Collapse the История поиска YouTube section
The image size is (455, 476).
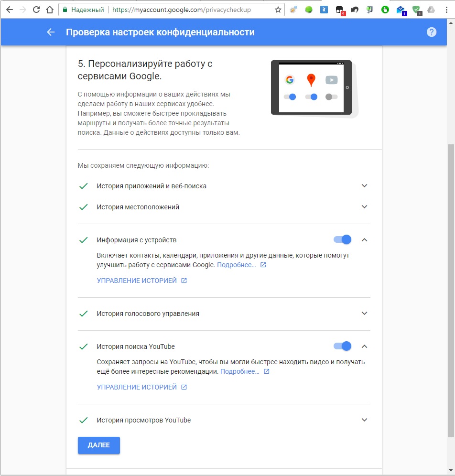pyautogui.click(x=364, y=346)
